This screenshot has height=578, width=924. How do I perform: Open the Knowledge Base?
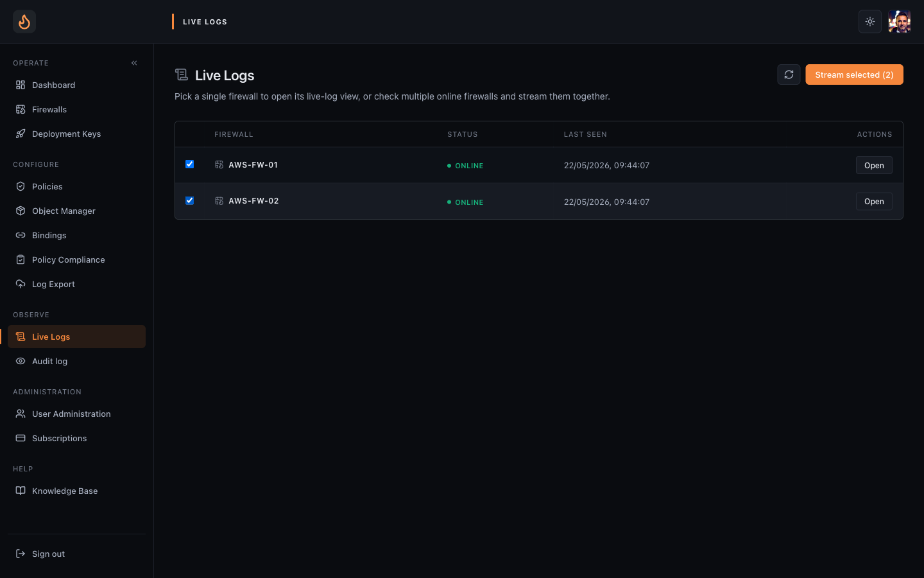[76, 491]
